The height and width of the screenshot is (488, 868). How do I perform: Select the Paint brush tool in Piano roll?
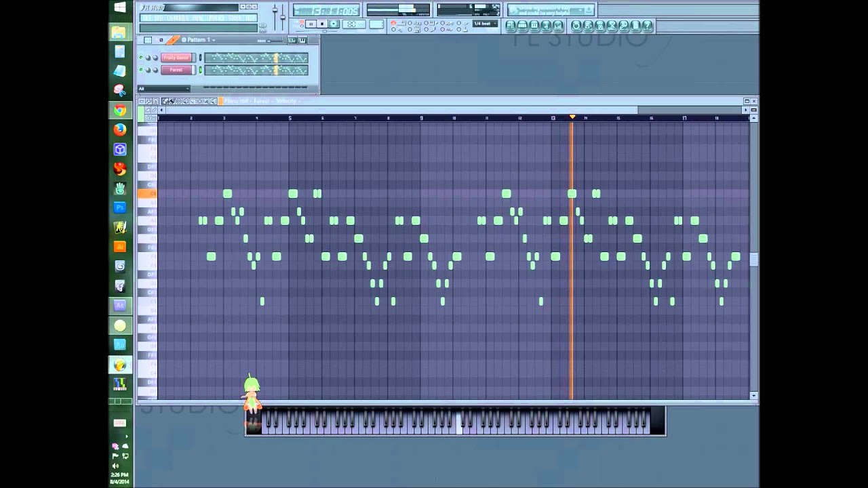pyautogui.click(x=172, y=101)
